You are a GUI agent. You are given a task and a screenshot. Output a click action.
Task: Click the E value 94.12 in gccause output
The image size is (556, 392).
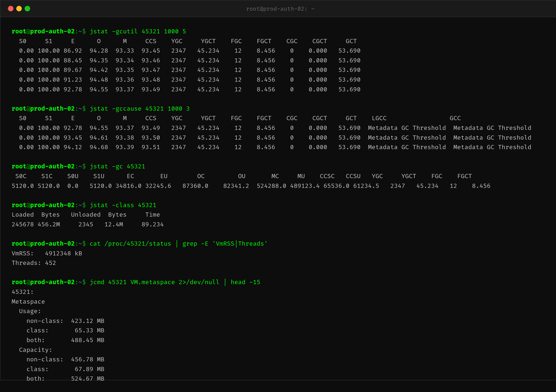coord(73,148)
